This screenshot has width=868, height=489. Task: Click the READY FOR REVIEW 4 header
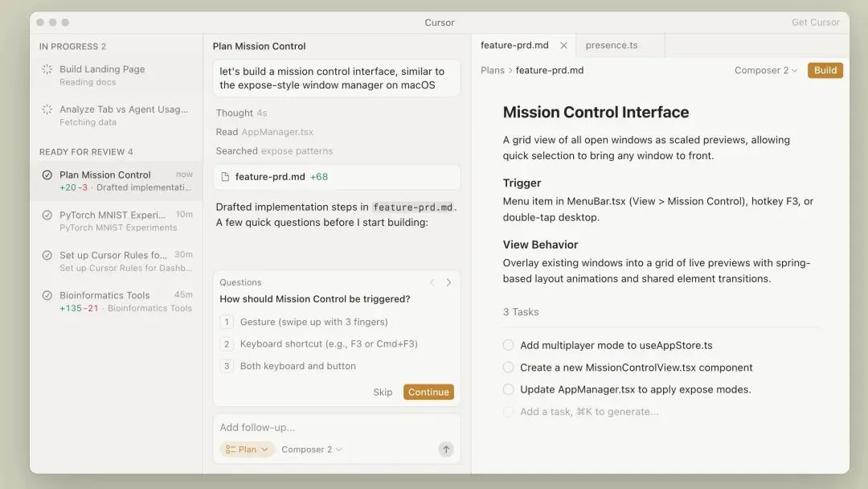(86, 152)
